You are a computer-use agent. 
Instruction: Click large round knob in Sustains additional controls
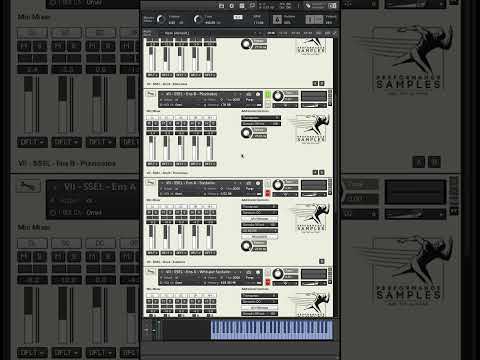pos(246,246)
